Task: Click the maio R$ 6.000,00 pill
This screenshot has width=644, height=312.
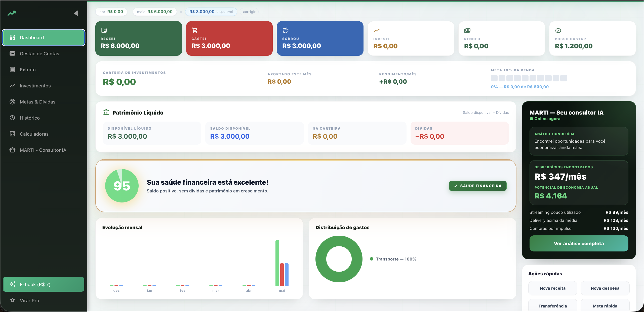Action: [x=155, y=12]
